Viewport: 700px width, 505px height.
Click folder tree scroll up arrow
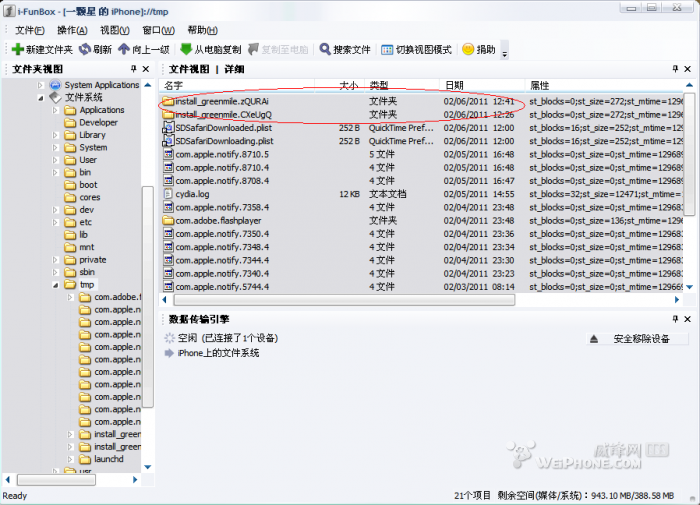click(148, 85)
